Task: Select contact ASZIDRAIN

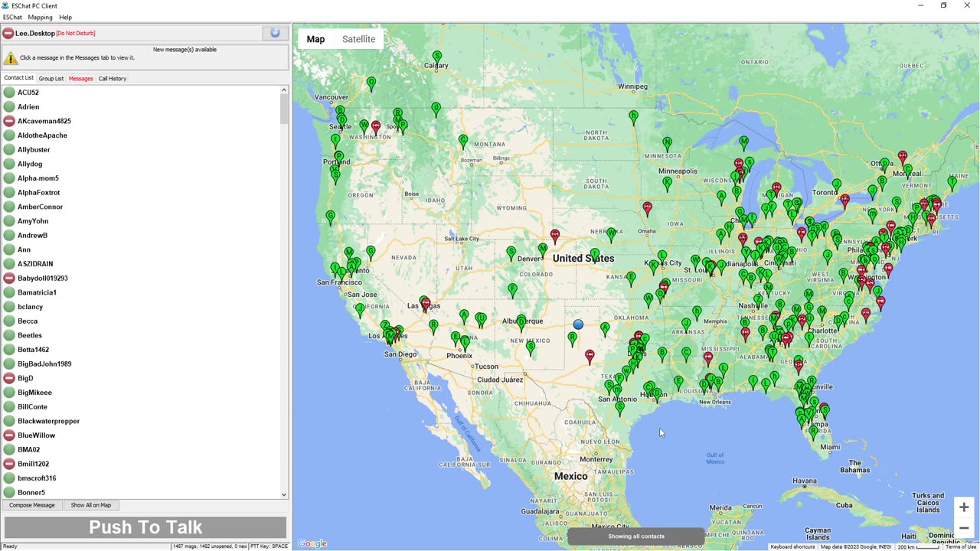Action: point(35,264)
